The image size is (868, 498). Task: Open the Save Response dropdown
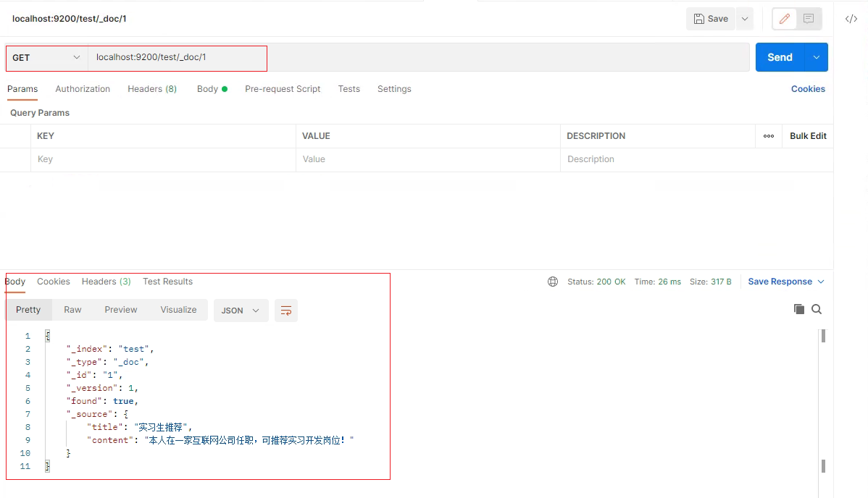(x=786, y=282)
